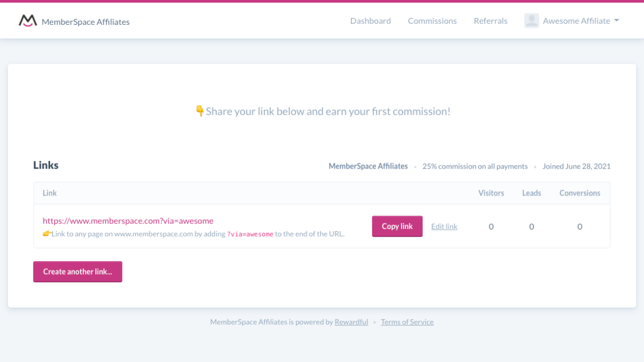Click the MemberSpace Affiliates brand text
644x362 pixels.
point(85,22)
